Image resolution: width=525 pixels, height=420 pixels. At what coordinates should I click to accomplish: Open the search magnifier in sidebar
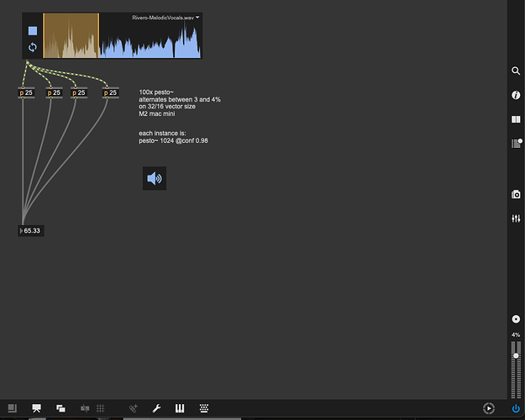(x=516, y=71)
